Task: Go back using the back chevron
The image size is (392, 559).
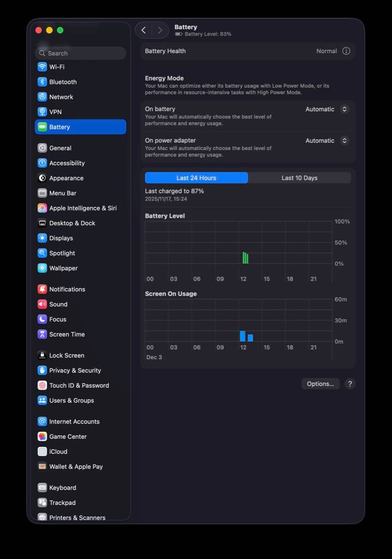Action: tap(144, 31)
